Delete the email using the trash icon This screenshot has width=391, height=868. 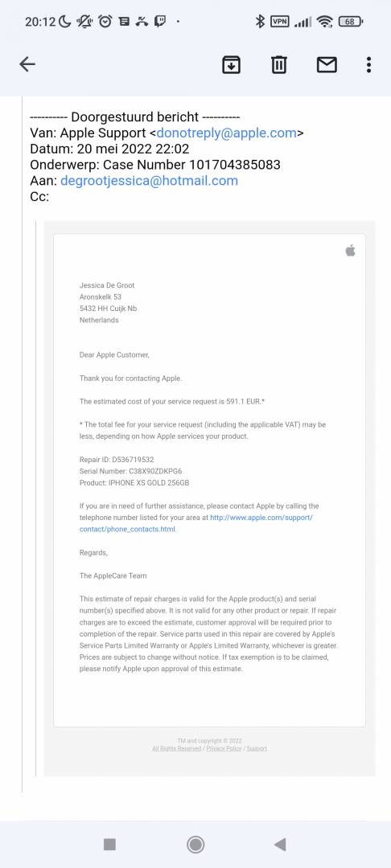pyautogui.click(x=278, y=65)
